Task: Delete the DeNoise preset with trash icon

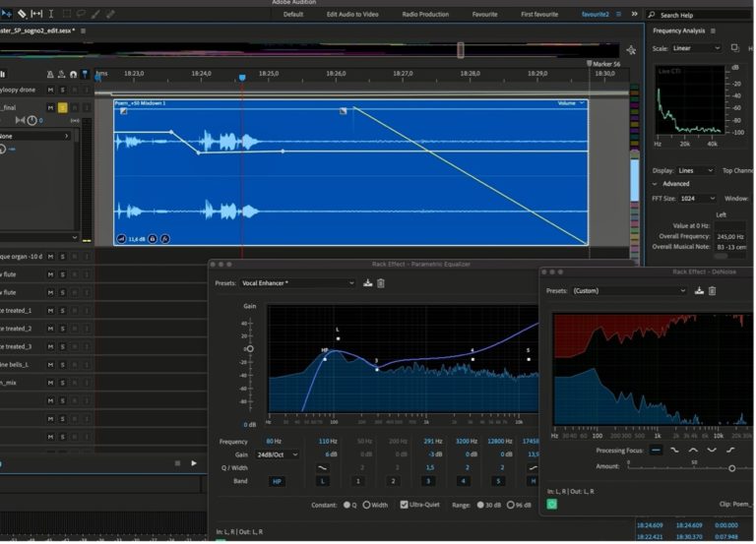Action: pyautogui.click(x=714, y=290)
